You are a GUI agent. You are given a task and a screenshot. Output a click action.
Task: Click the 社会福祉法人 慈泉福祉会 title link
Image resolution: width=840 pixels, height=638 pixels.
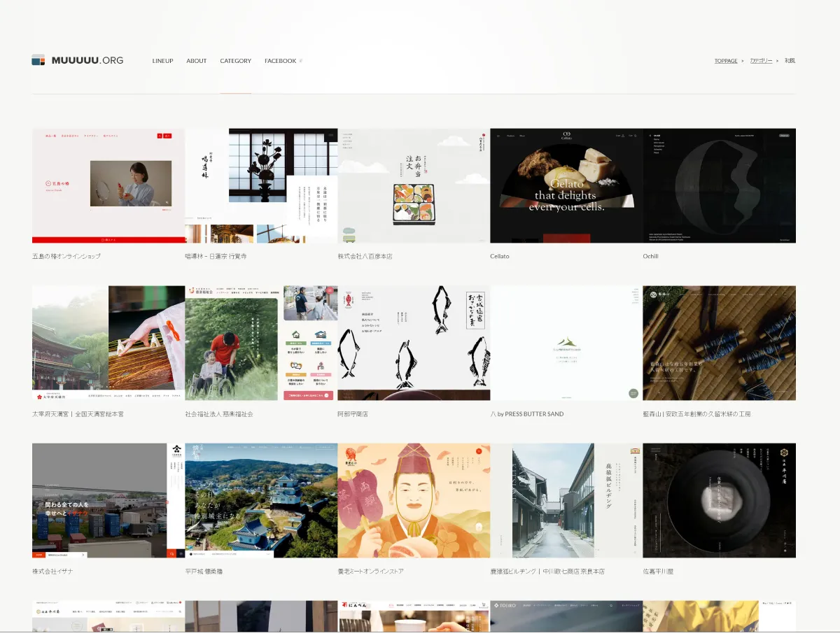click(219, 414)
